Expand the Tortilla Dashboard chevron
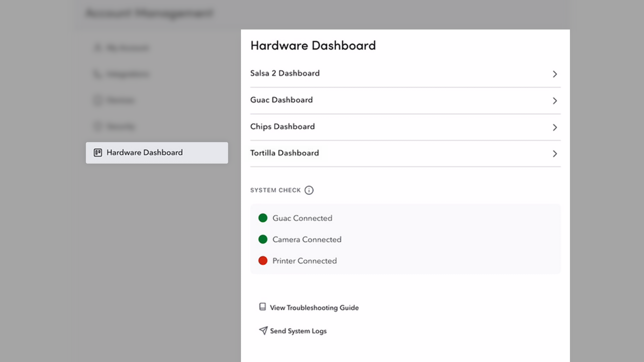 pos(555,154)
